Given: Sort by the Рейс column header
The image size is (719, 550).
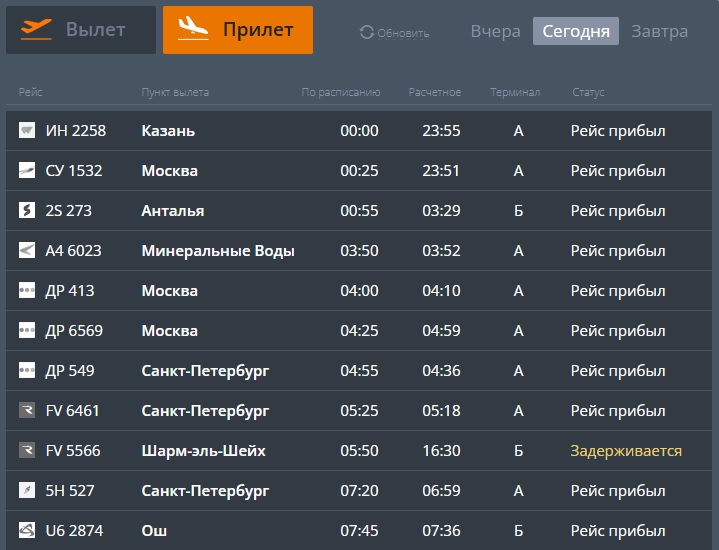Looking at the screenshot, I should click(x=29, y=93).
